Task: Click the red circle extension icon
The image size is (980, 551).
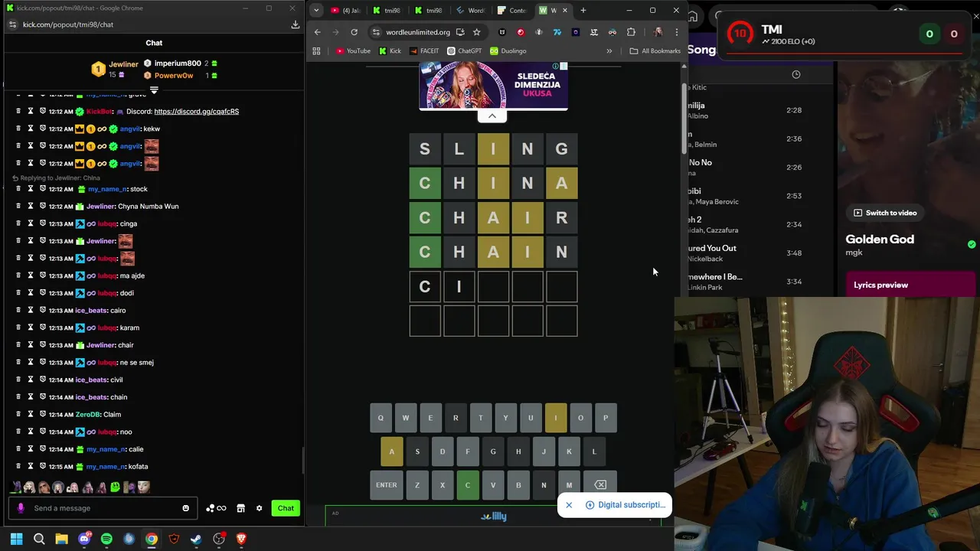Action: [521, 32]
